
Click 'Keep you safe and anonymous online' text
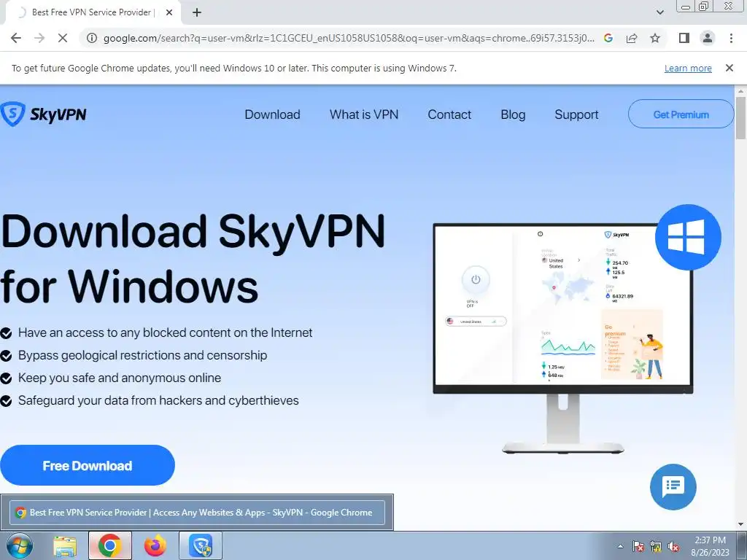120,378
